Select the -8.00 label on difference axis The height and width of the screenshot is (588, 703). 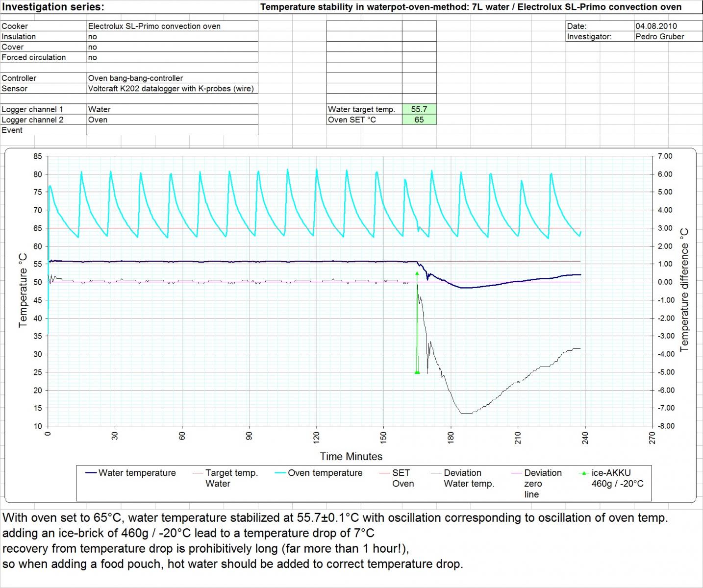[x=666, y=426]
